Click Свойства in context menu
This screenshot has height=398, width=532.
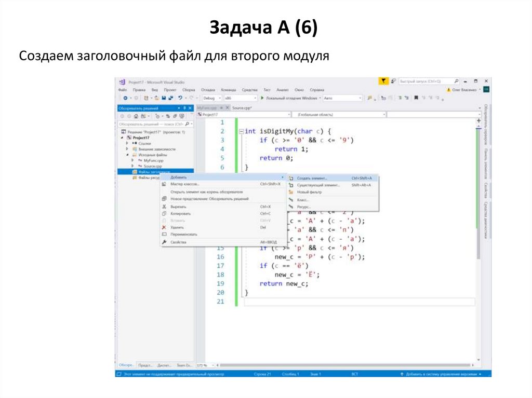[x=223, y=242]
